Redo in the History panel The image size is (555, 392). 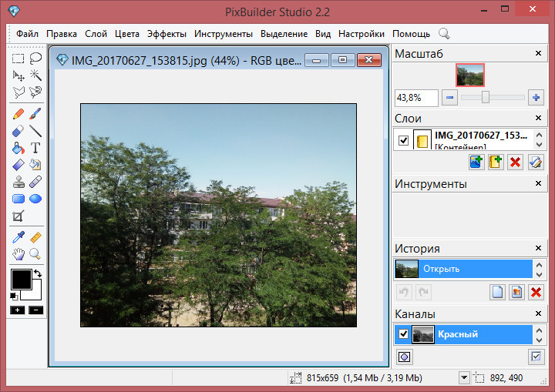click(x=423, y=292)
